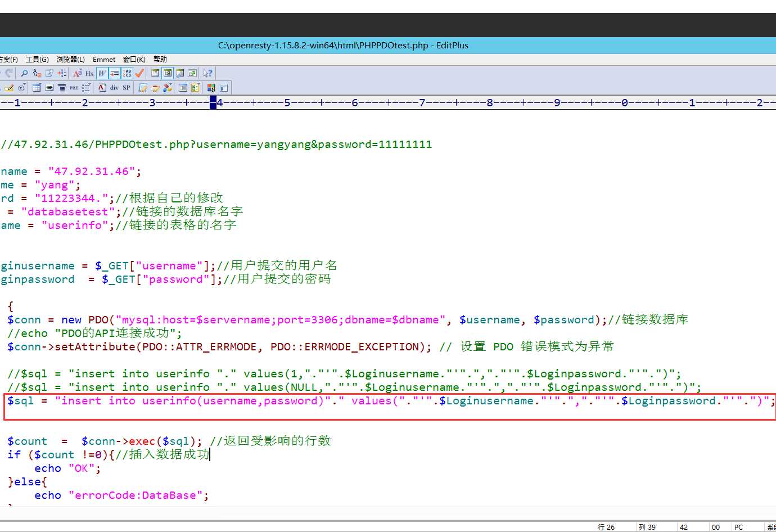
Task: Click the new PDO connection line
Action: tap(348, 320)
